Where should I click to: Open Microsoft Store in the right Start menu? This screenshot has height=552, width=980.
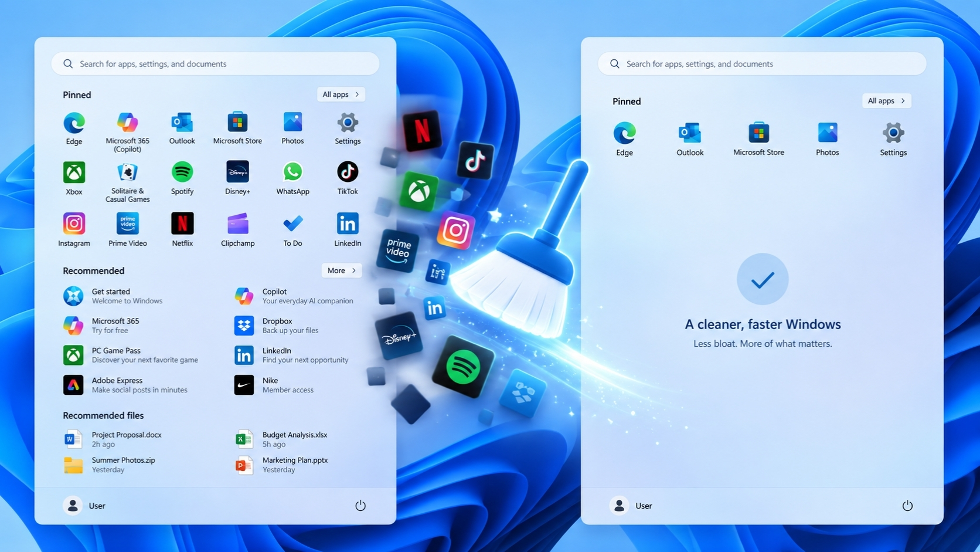(x=758, y=139)
